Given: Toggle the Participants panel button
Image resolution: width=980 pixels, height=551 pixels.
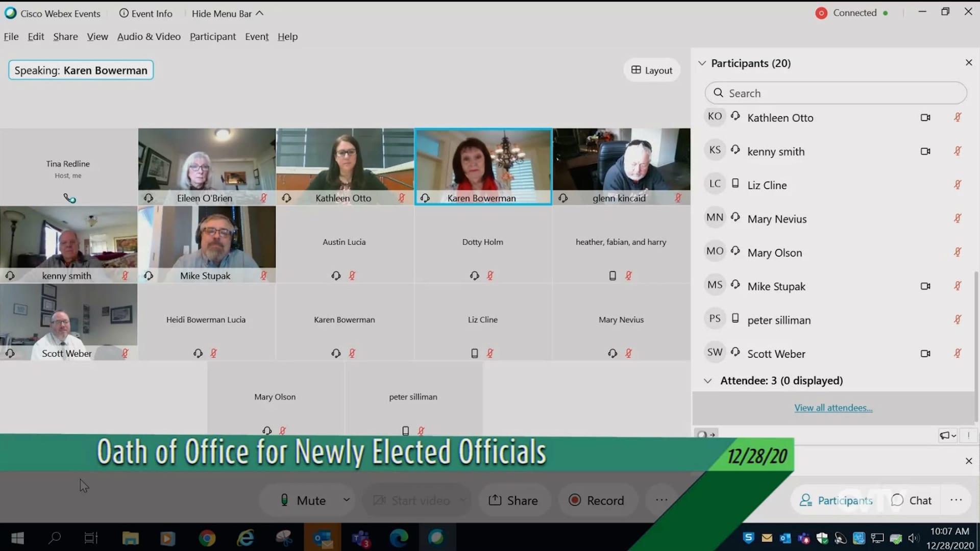Looking at the screenshot, I should coord(836,500).
